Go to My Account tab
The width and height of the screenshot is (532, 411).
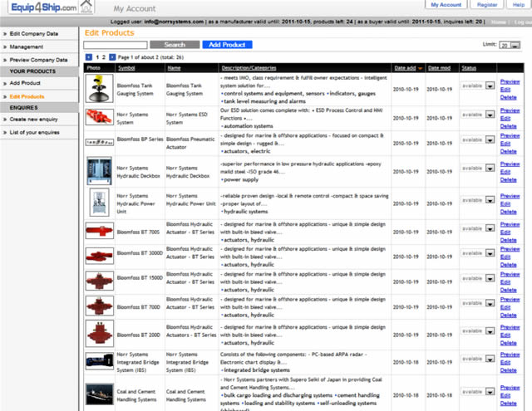[x=445, y=5]
